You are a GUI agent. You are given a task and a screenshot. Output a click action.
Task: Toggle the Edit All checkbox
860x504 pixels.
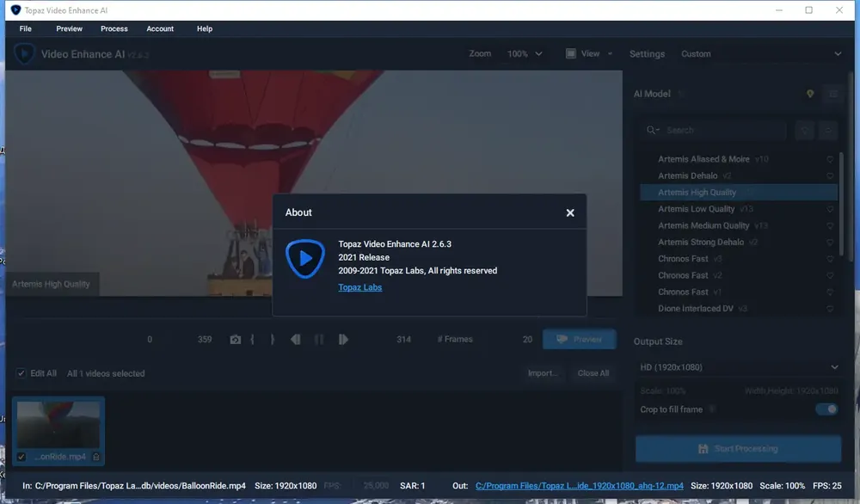coord(21,373)
